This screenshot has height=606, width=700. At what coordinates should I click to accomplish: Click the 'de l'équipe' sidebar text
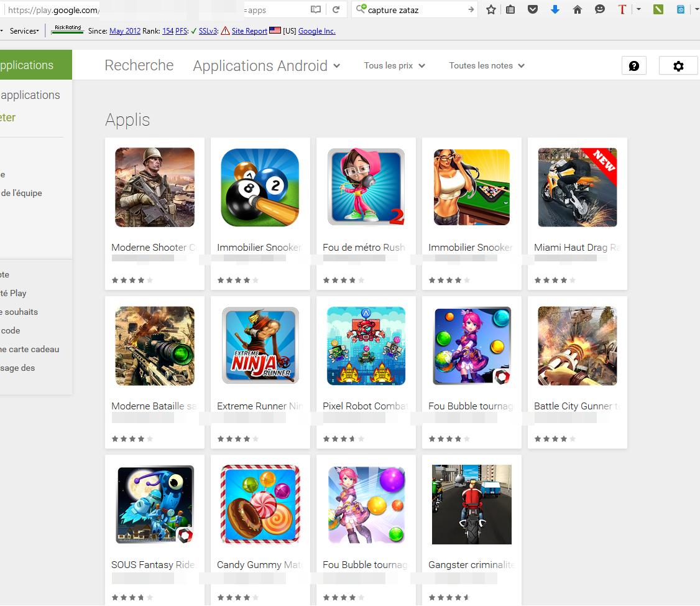click(x=21, y=193)
